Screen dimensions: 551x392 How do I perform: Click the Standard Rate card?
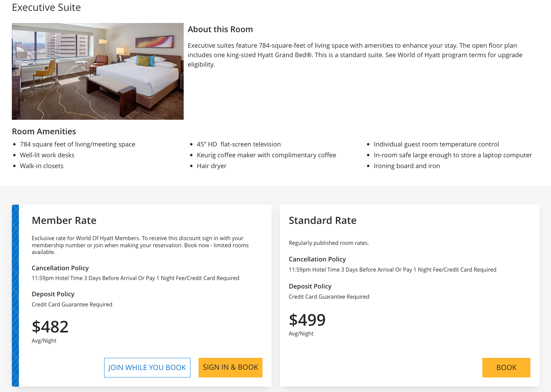tap(409, 294)
